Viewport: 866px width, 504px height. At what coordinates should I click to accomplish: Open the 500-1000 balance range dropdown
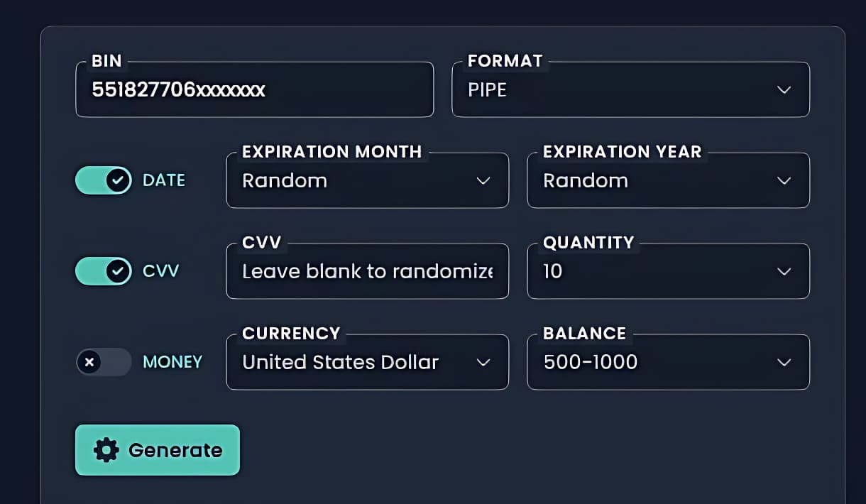[x=653, y=363]
